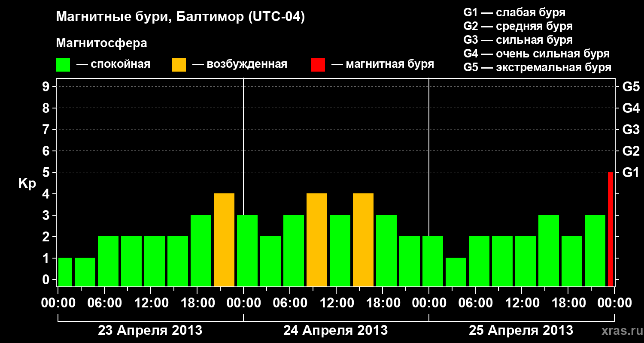Click green bar at 15:00 on 25 April
Image resolution: width=644 pixels, height=343 pixels.
(x=549, y=250)
